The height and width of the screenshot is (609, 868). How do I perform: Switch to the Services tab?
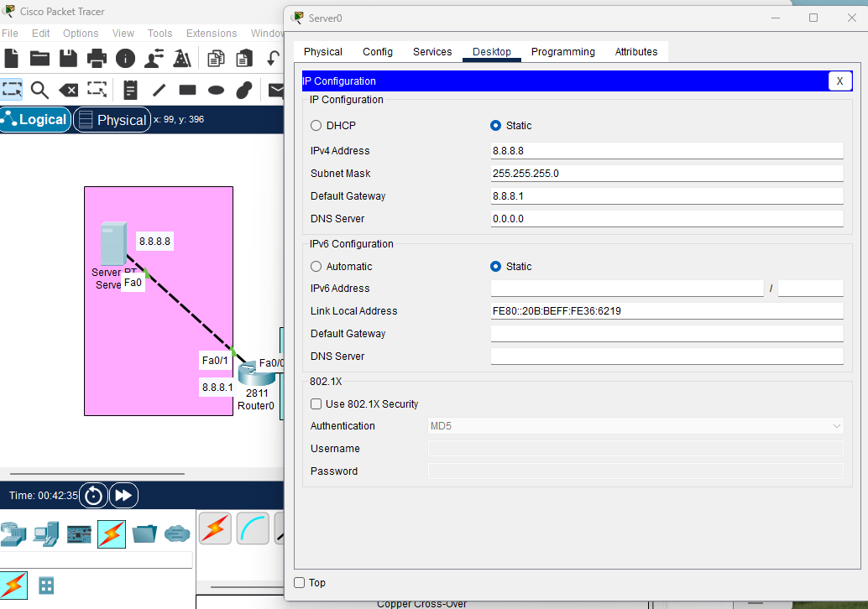tap(432, 52)
